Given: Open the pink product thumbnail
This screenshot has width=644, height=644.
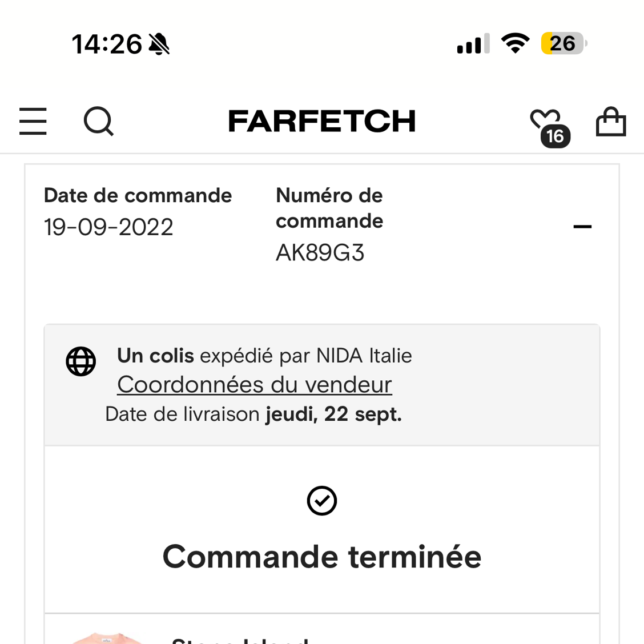Looking at the screenshot, I should (x=107, y=638).
